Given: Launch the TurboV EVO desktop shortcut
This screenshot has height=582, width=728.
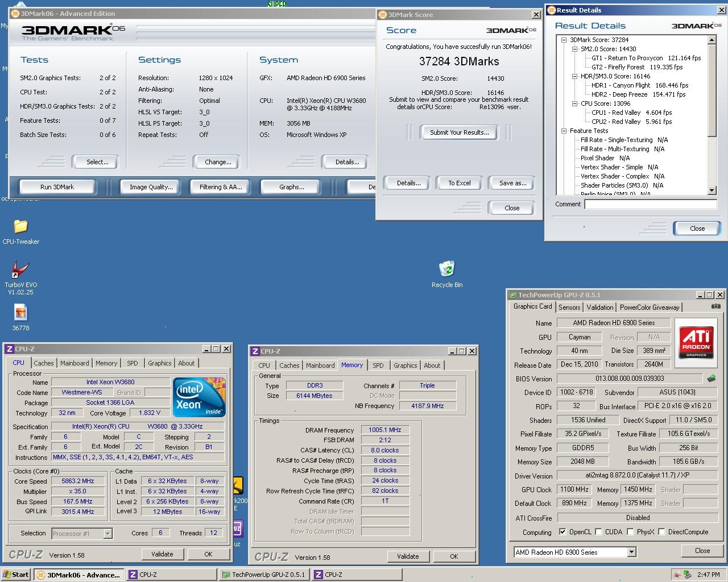Looking at the screenshot, I should [x=20, y=269].
